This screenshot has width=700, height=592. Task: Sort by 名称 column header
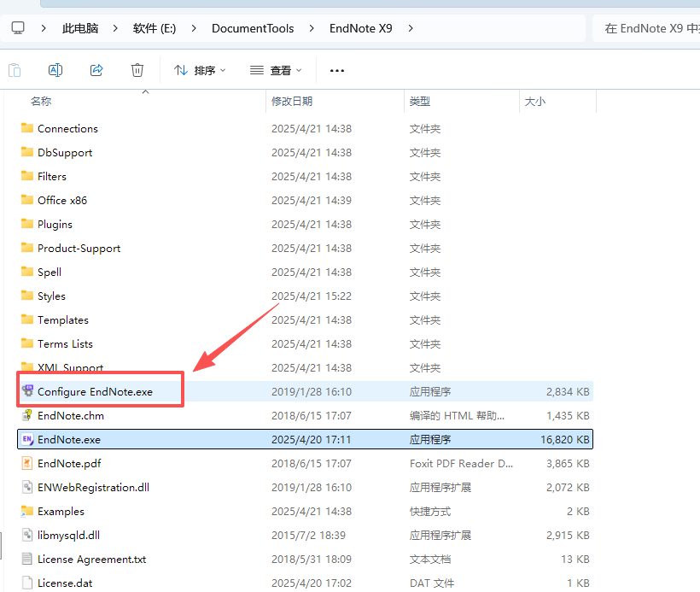tap(41, 102)
